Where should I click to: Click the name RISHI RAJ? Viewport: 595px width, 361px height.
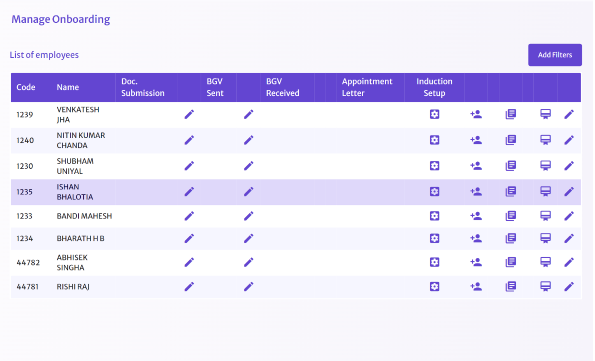pos(73,287)
